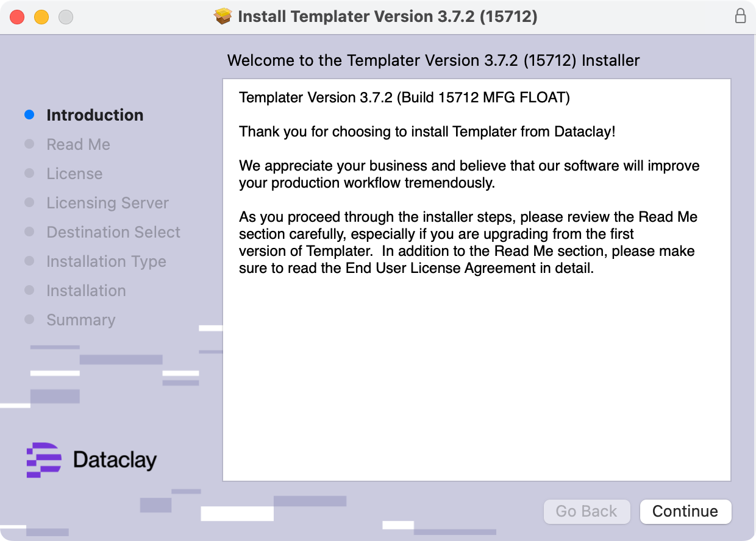
Task: Select the Summary step
Action: pyautogui.click(x=80, y=320)
